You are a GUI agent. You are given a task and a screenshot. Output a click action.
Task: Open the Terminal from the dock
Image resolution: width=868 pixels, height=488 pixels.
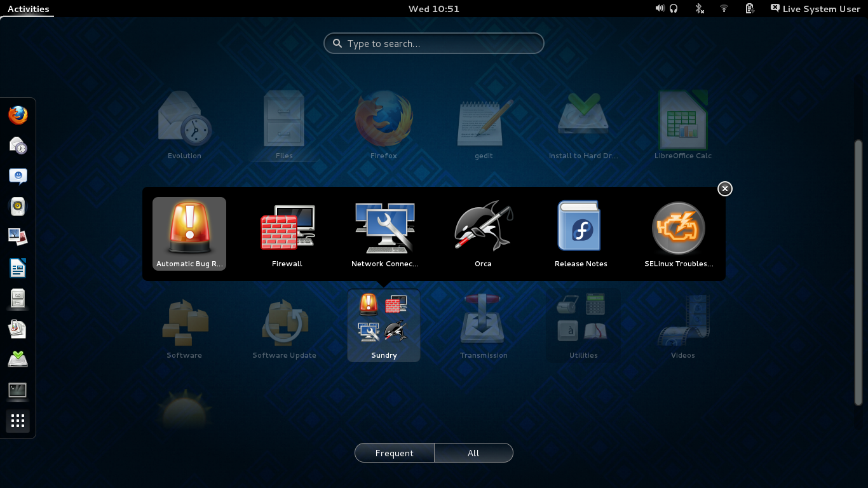pyautogui.click(x=18, y=391)
